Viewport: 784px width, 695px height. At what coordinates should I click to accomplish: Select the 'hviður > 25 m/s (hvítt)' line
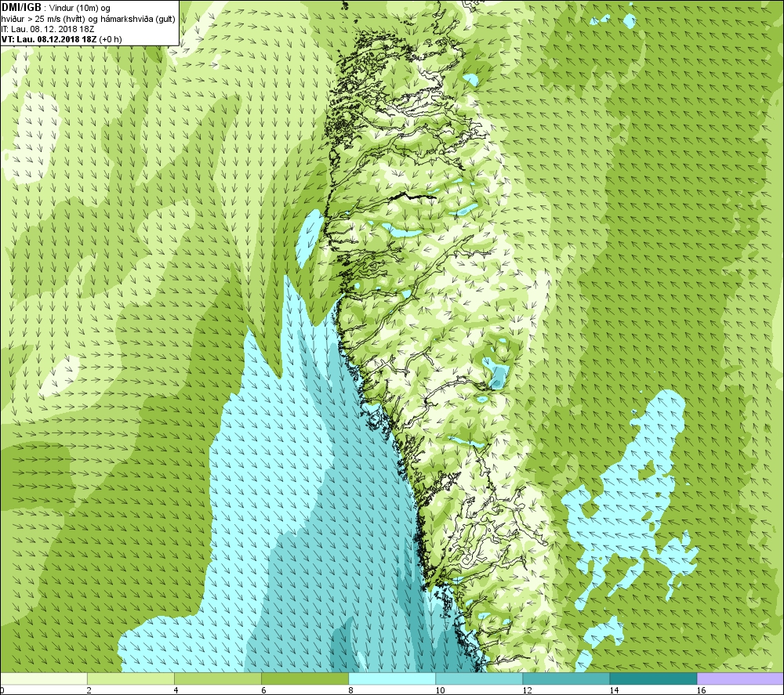pos(88,19)
